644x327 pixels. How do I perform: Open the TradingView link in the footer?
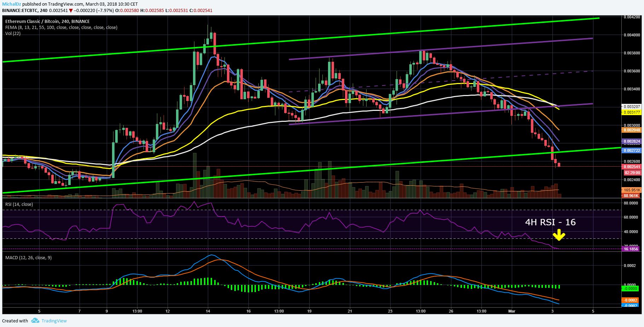tap(54, 321)
